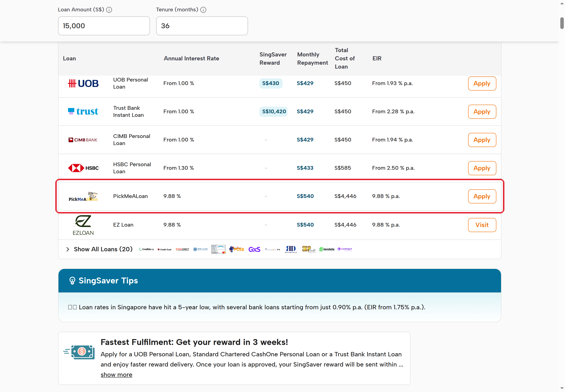
Task: Click the R2D Credit logo
Action: [291, 249]
